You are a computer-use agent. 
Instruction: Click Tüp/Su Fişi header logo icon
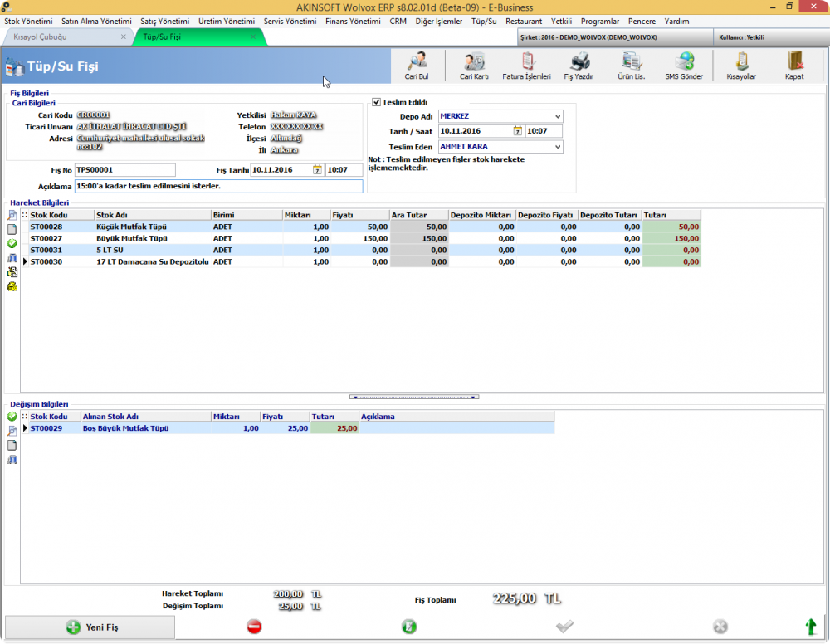pyautogui.click(x=15, y=67)
